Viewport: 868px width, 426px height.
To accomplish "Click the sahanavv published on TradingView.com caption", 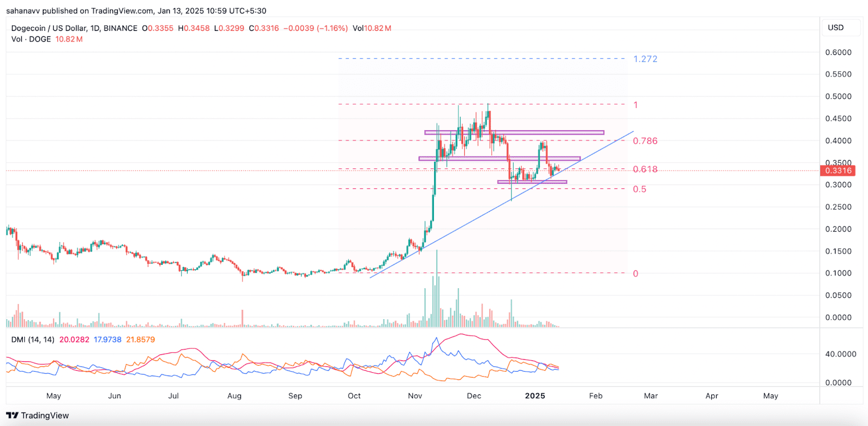I will [x=136, y=11].
